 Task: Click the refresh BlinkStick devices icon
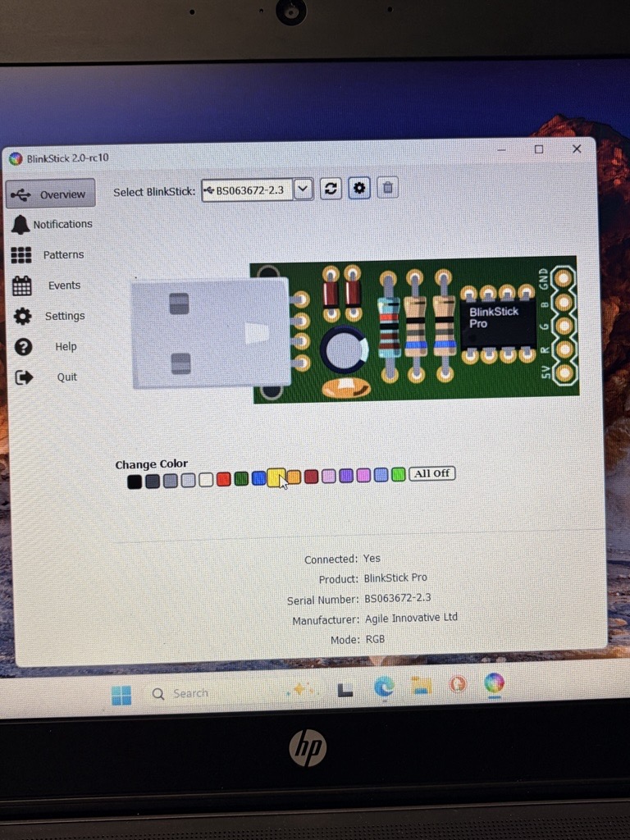pos(331,189)
